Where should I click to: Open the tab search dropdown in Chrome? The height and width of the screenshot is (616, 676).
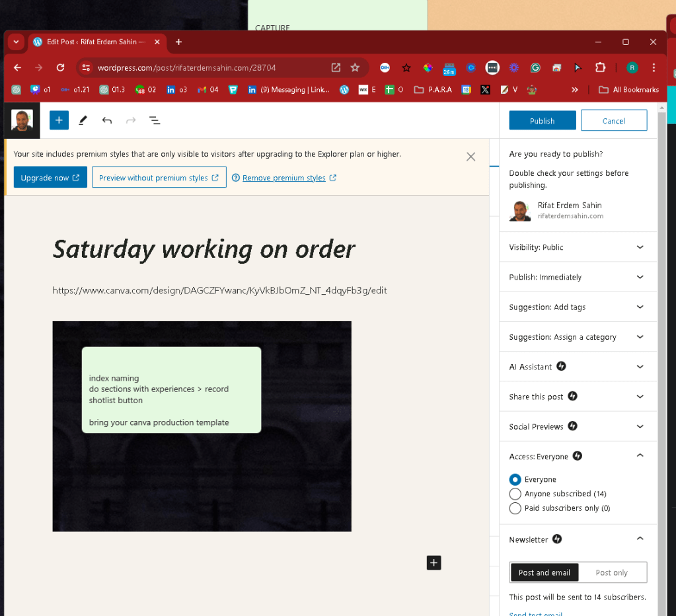(x=16, y=42)
